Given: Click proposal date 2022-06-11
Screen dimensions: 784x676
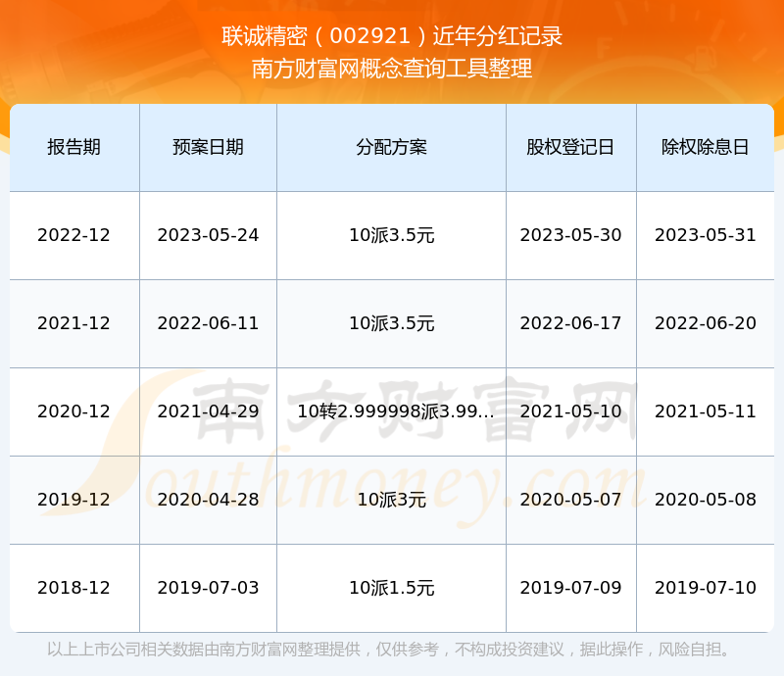Looking at the screenshot, I should tap(208, 323).
